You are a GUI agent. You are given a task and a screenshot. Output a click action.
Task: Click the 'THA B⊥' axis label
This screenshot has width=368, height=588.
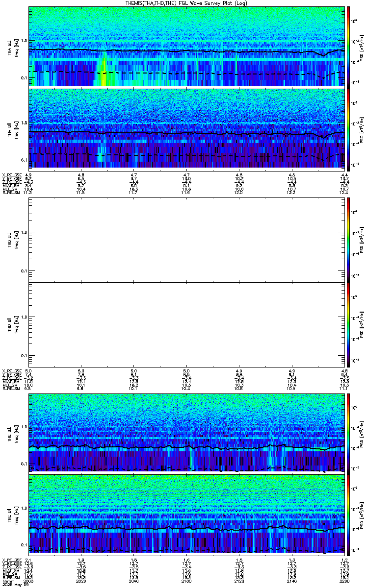click(x=10, y=47)
